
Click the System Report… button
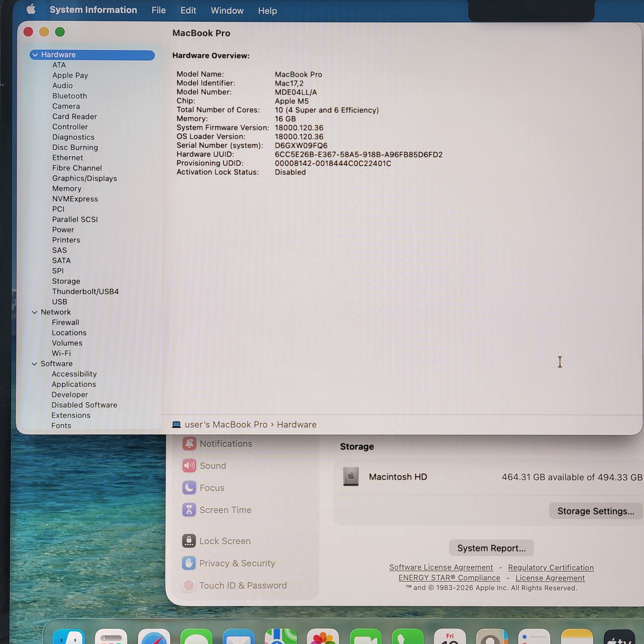pos(491,548)
